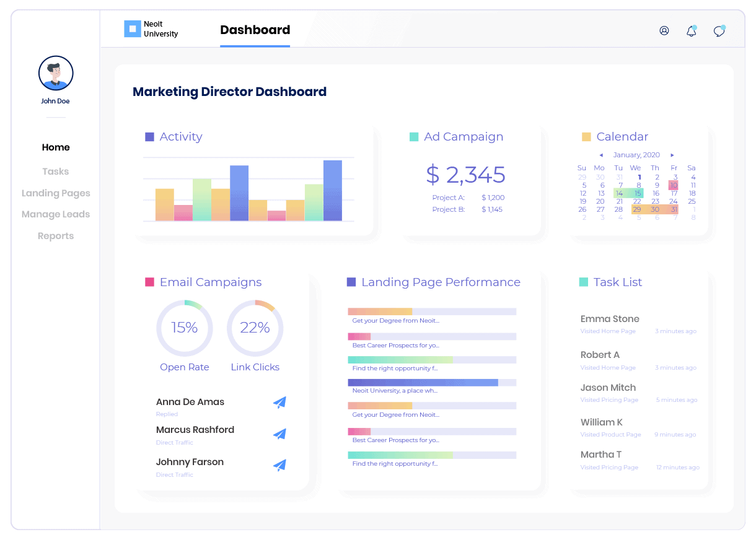This screenshot has height=540, width=756.
Task: Click the Landing Page Performance square icon
Action: pyautogui.click(x=351, y=282)
